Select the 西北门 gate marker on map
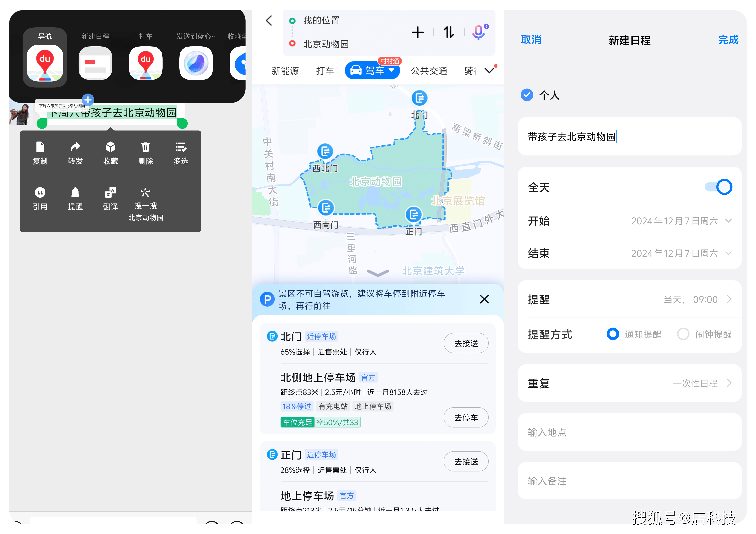The image size is (756, 534). [x=325, y=151]
